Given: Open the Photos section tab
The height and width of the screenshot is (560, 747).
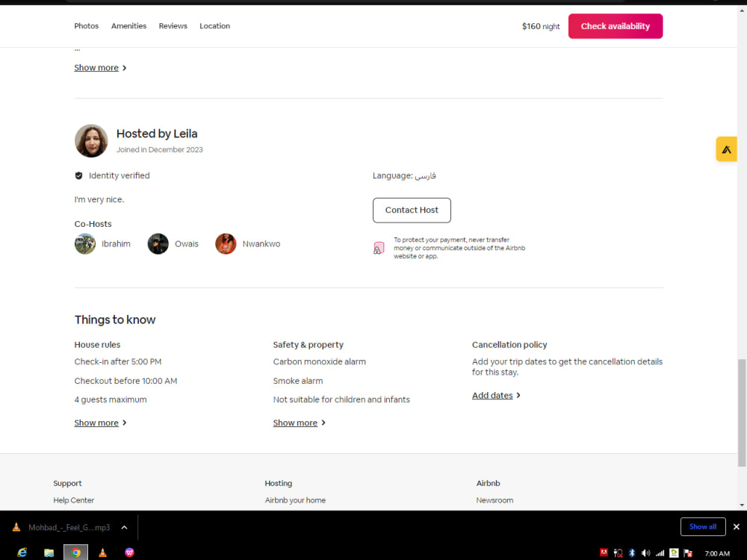Looking at the screenshot, I should point(86,25).
